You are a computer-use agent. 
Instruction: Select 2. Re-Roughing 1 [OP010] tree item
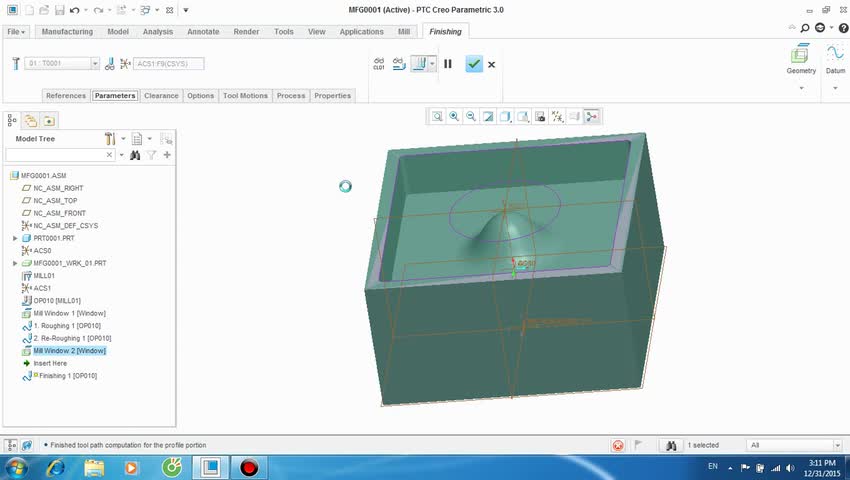point(72,338)
